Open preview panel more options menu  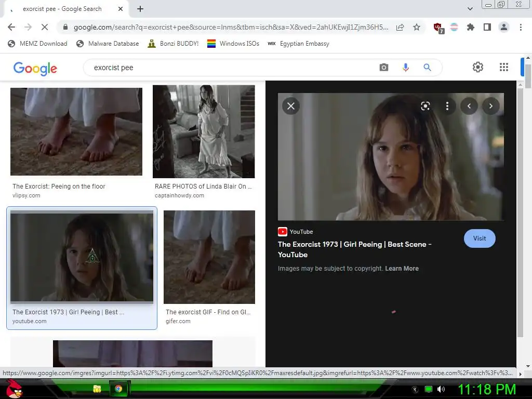click(x=447, y=106)
